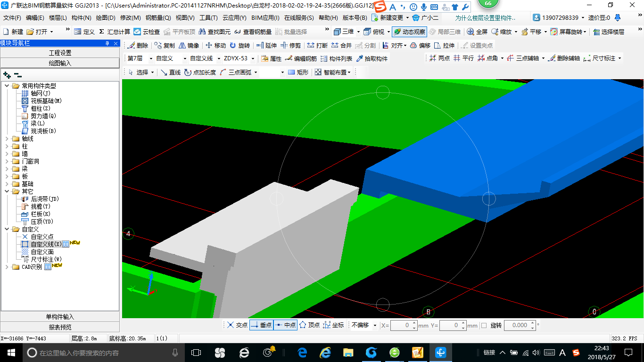
Task: Select 自定义线(X) in the tree
Action: pyautogui.click(x=46, y=244)
